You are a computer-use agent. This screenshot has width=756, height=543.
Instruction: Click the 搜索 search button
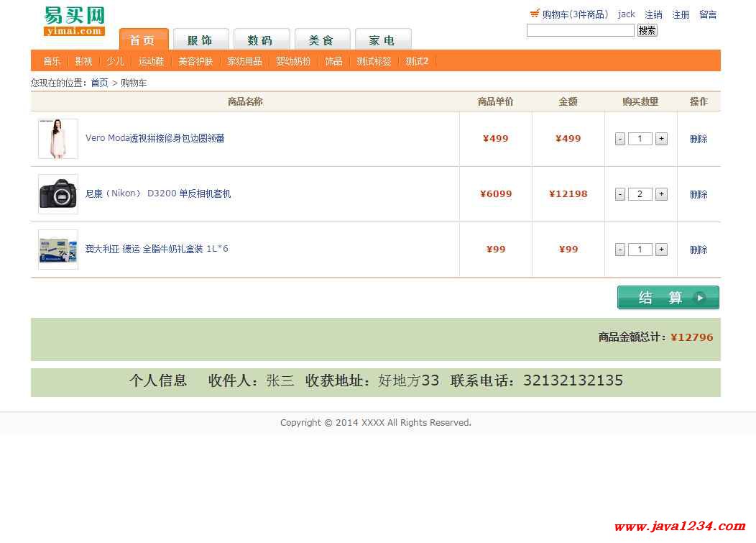click(x=647, y=30)
